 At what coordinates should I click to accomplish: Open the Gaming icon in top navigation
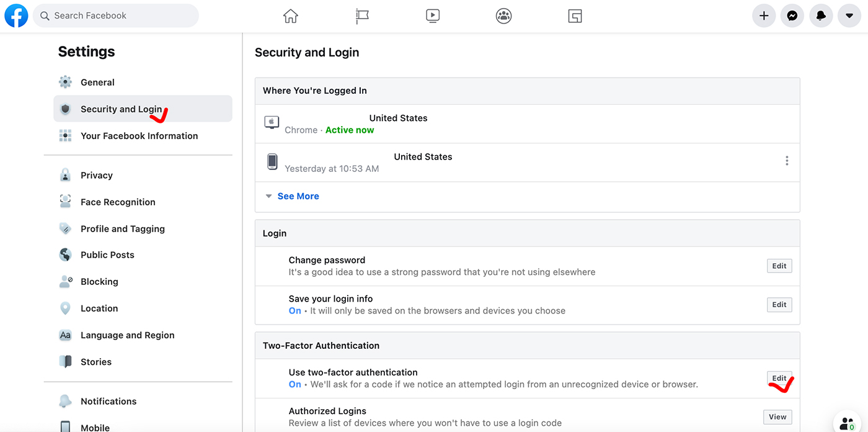tap(575, 16)
